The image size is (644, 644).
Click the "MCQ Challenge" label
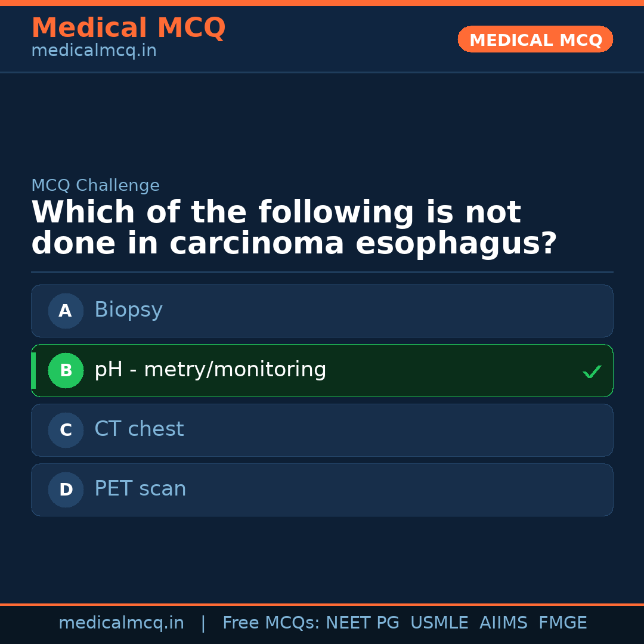[x=95, y=185]
